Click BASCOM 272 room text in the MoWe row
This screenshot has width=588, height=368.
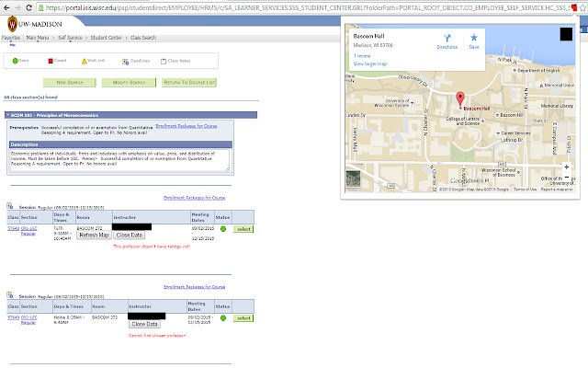point(105,317)
